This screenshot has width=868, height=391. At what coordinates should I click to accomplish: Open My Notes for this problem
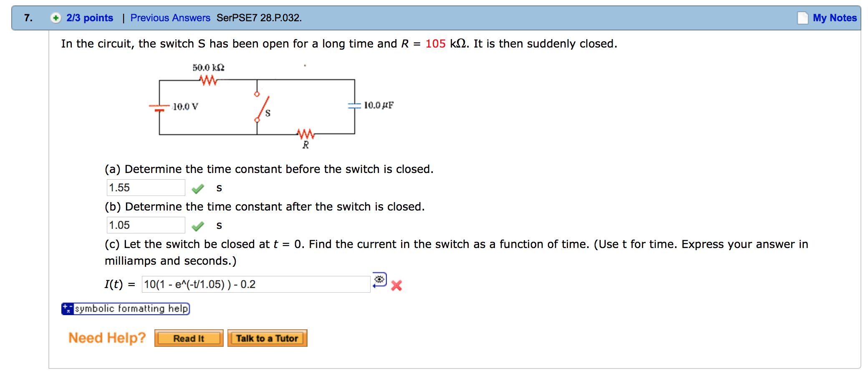pyautogui.click(x=835, y=18)
